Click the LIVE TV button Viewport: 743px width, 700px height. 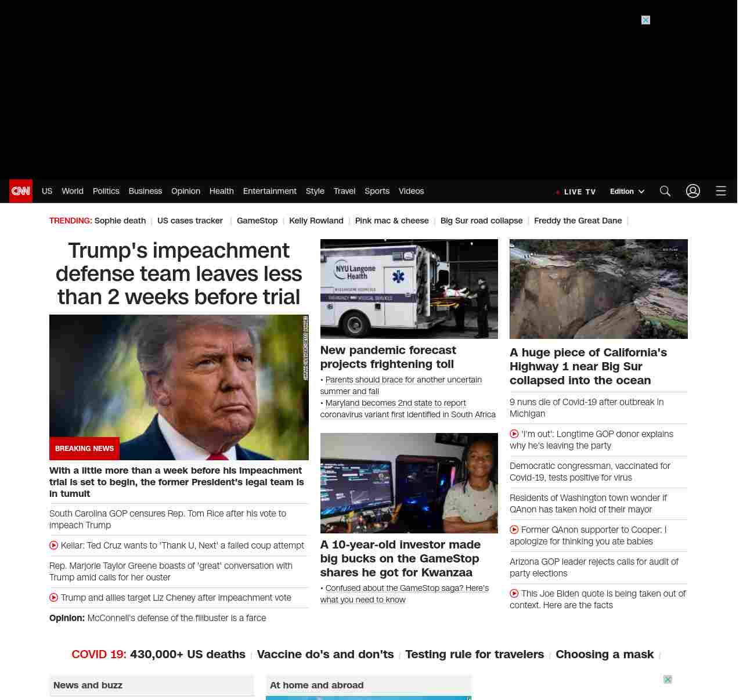pyautogui.click(x=576, y=192)
